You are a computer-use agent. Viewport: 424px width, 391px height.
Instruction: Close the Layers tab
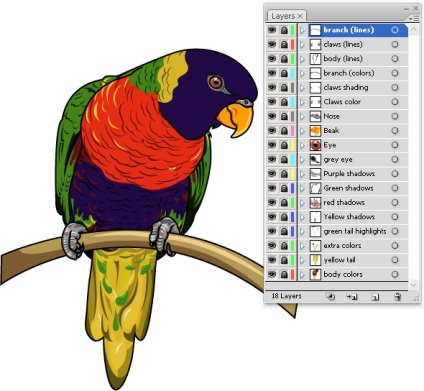coord(300,16)
